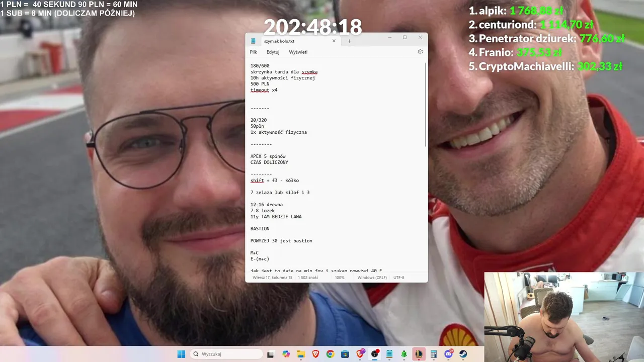Screen dimensions: 644x362
Task: Click the line 'POWYZEJ 30 jest bastion'
Action: point(281,241)
